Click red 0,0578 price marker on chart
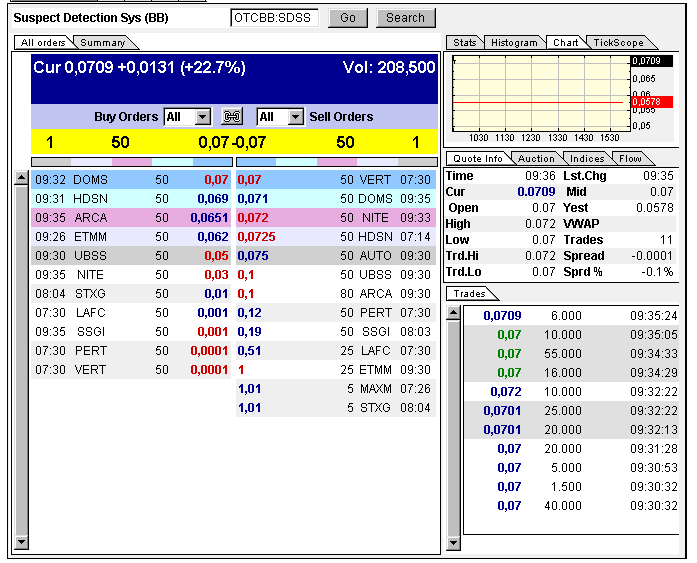697x563 pixels. point(651,102)
